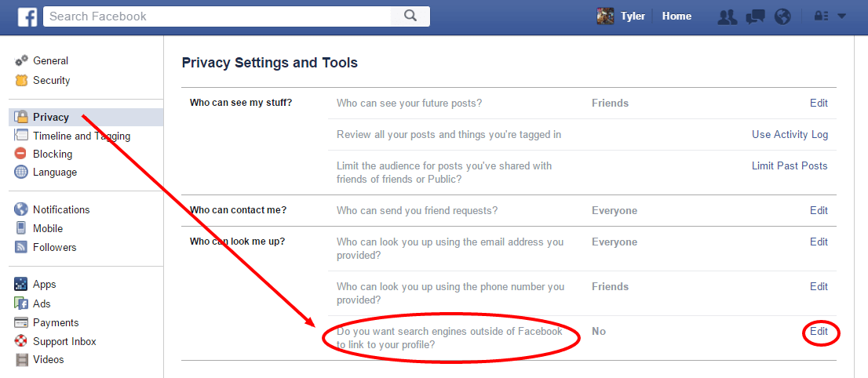Expand the account dropdown arrow
This screenshot has height=378, width=868.
click(841, 16)
